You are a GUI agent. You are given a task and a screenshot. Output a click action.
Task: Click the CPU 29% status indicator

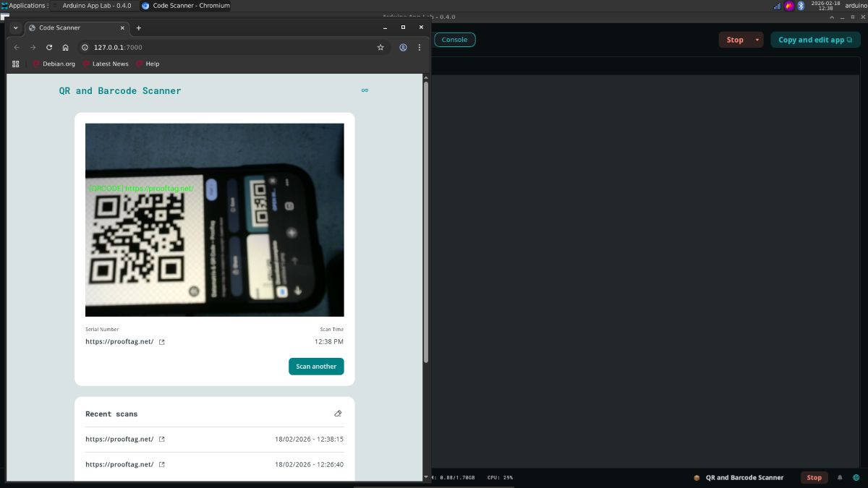tap(500, 477)
